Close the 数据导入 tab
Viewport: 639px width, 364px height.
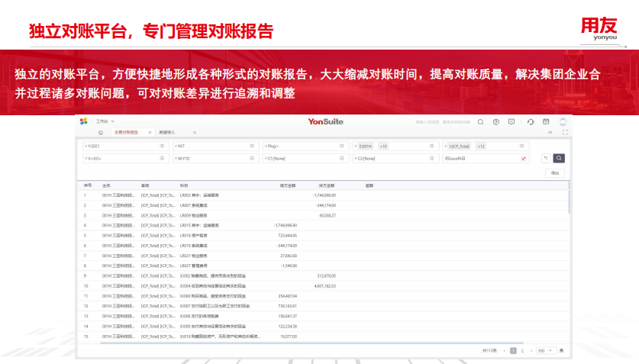(195, 132)
